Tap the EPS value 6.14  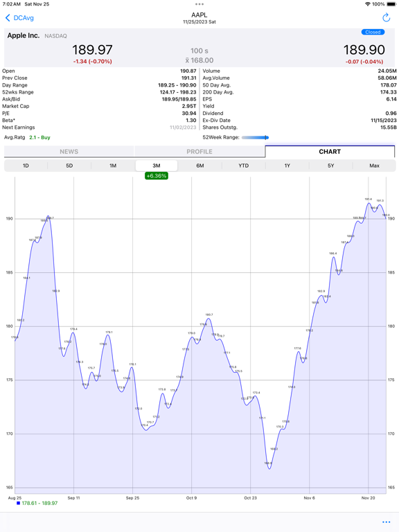(x=391, y=99)
